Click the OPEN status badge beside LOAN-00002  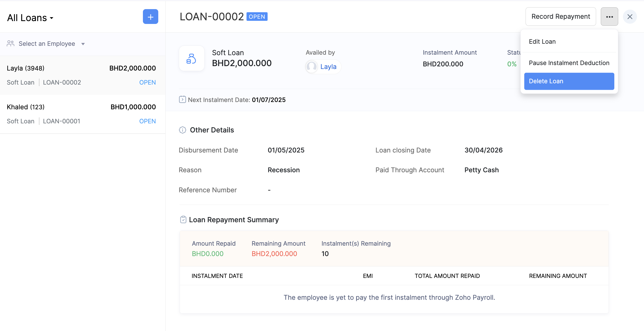pyautogui.click(x=257, y=16)
